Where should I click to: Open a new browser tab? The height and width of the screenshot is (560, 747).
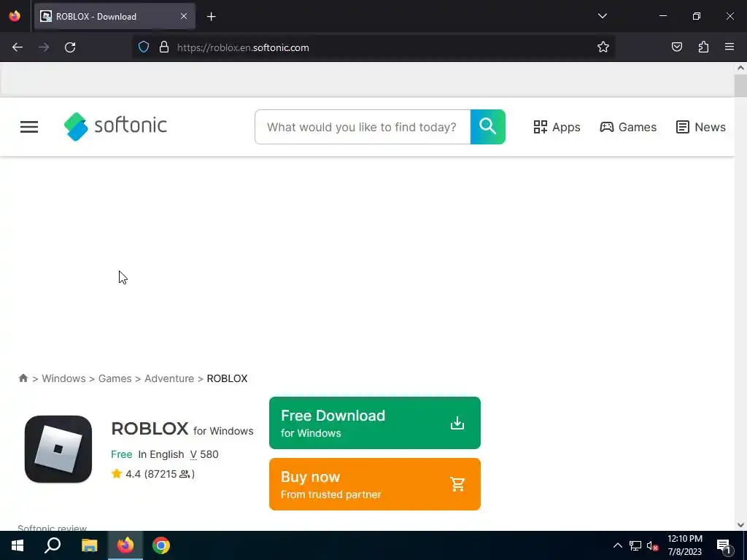click(211, 17)
